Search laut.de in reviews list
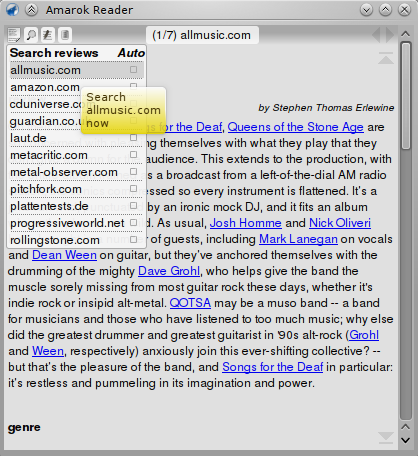This screenshot has width=418, height=456. tap(28, 138)
